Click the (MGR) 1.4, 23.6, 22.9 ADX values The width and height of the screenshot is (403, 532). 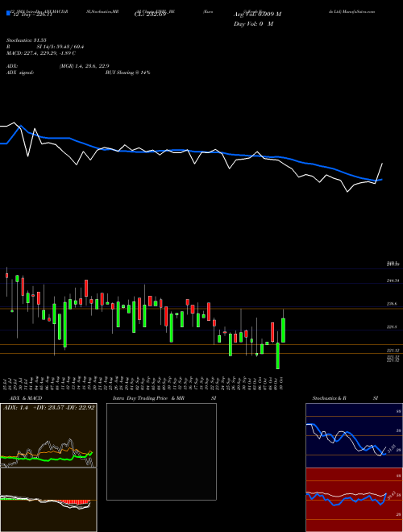[84, 66]
